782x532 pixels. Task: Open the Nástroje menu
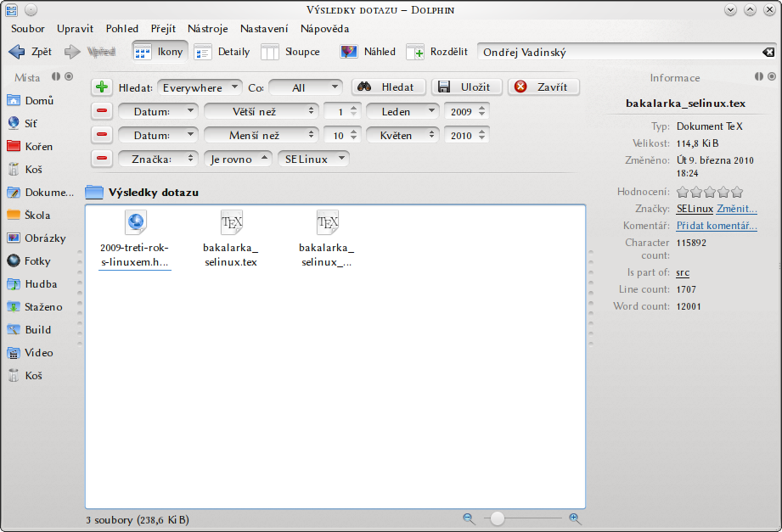click(208, 29)
